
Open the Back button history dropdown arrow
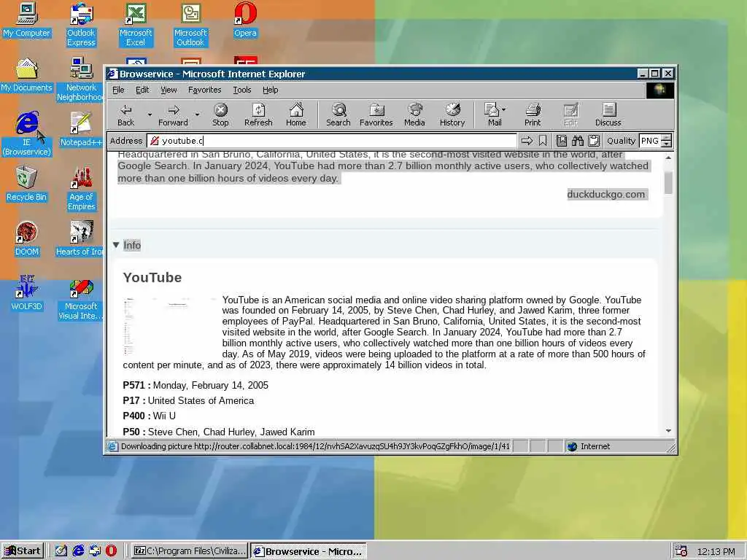tap(150, 114)
